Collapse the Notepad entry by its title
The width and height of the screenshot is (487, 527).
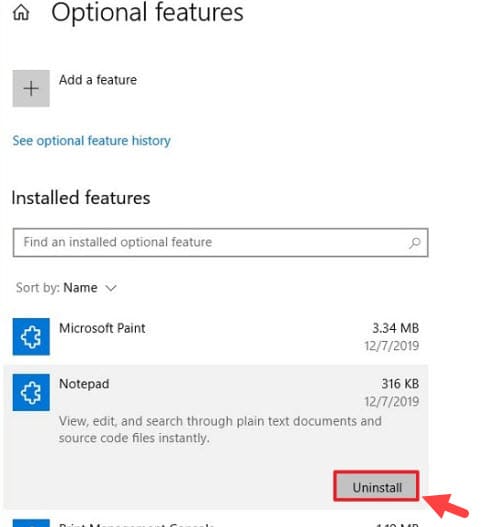click(84, 384)
